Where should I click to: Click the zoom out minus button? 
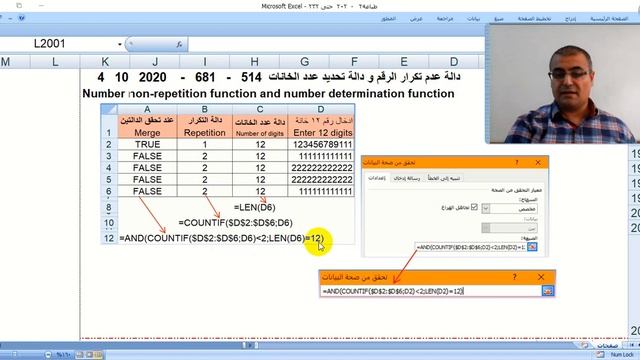pos(48,355)
